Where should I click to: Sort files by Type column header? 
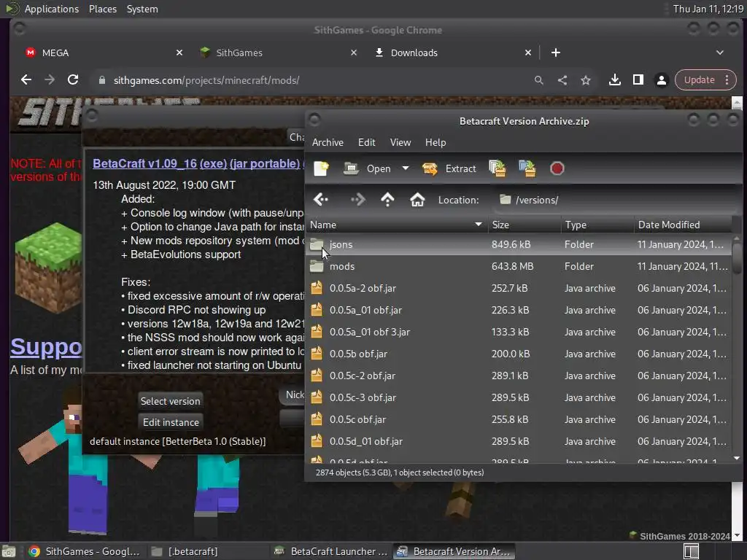[x=597, y=225]
